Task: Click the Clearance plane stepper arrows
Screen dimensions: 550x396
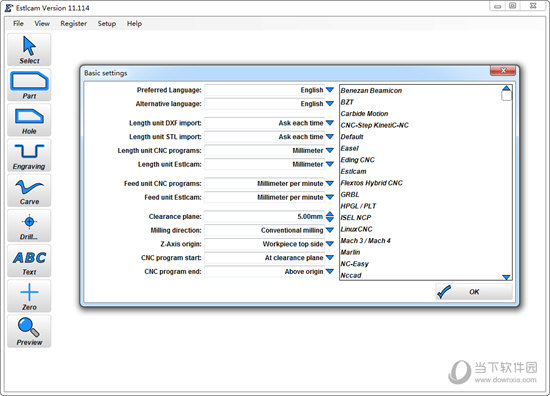Action: click(x=329, y=217)
